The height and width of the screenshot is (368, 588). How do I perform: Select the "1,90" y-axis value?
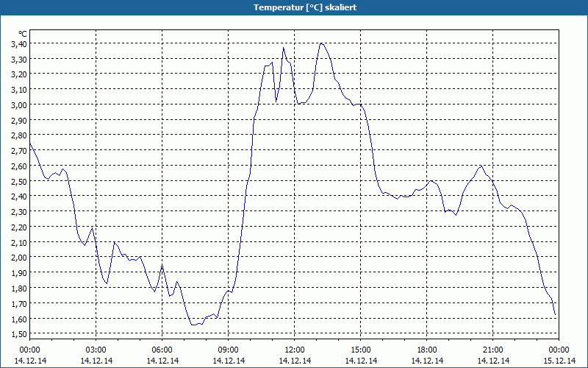(x=19, y=273)
